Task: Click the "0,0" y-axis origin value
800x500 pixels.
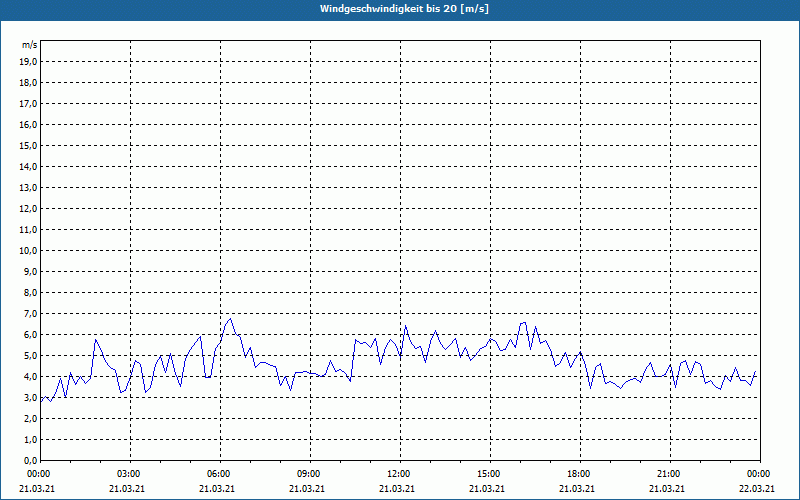Action: 30,460
